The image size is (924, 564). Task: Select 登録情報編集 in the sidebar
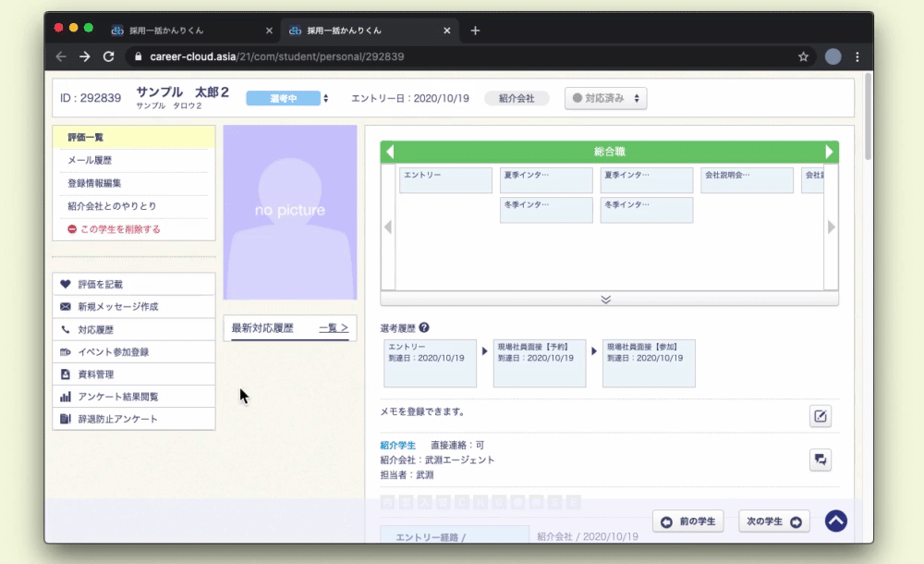[94, 183]
